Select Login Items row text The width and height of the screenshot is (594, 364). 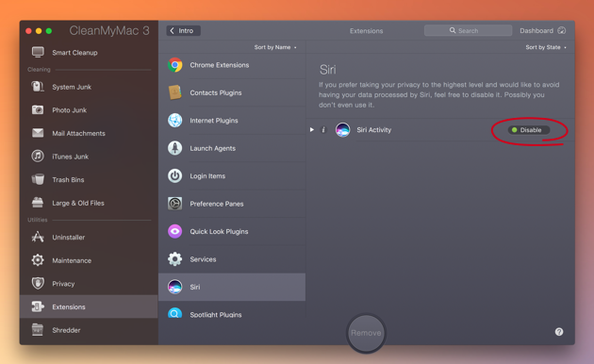[207, 176]
